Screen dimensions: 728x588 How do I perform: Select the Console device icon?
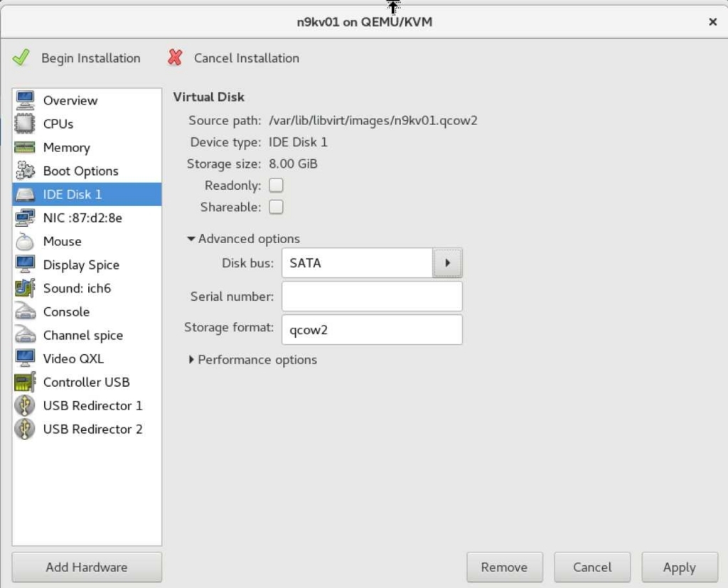pos(25,311)
